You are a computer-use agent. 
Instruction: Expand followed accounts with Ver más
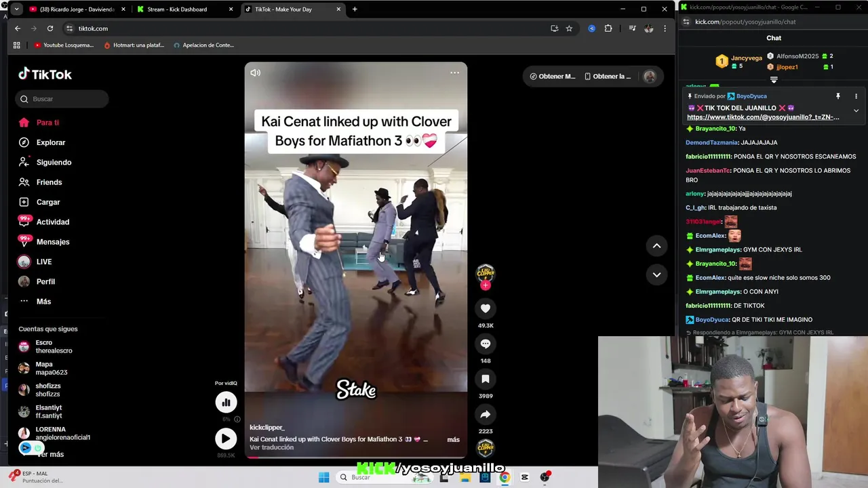click(x=51, y=454)
